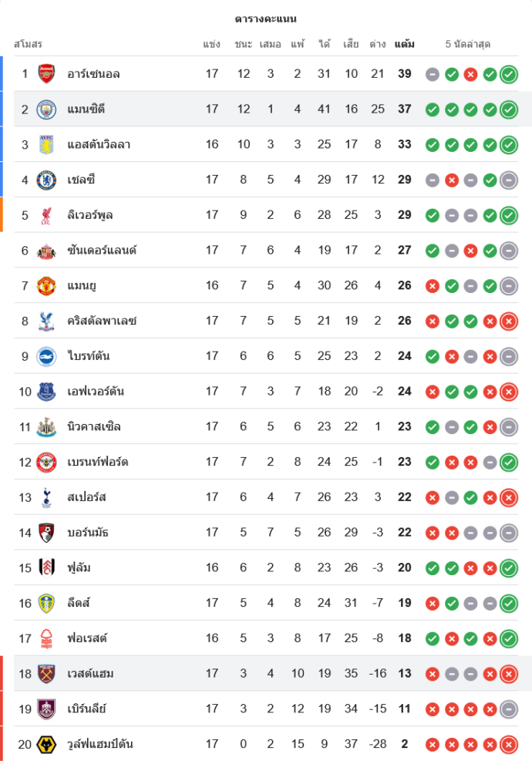Click the Wolverhampton club crest
Viewport: 532px width, 771px height.
pos(47,744)
